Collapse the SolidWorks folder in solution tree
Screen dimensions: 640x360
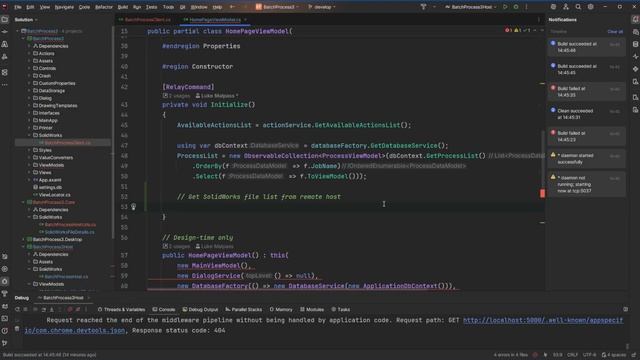(x=29, y=135)
